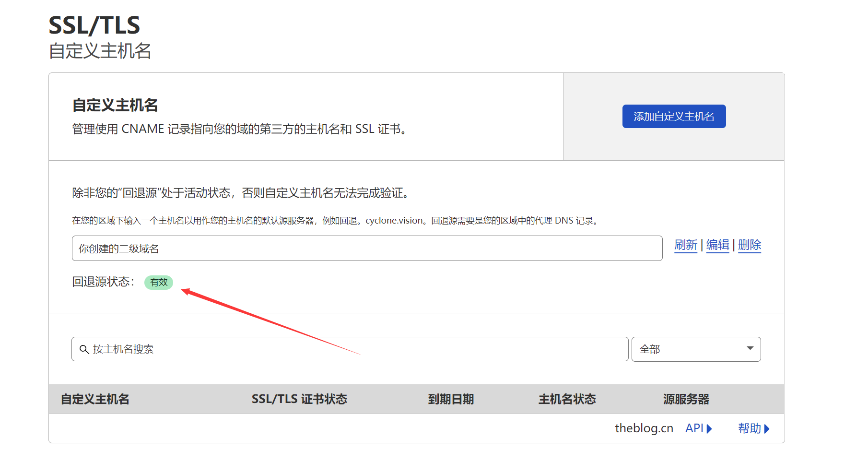Click the dropdown arrow on the filter box
Image resolution: width=868 pixels, height=474 pixels.
750,349
